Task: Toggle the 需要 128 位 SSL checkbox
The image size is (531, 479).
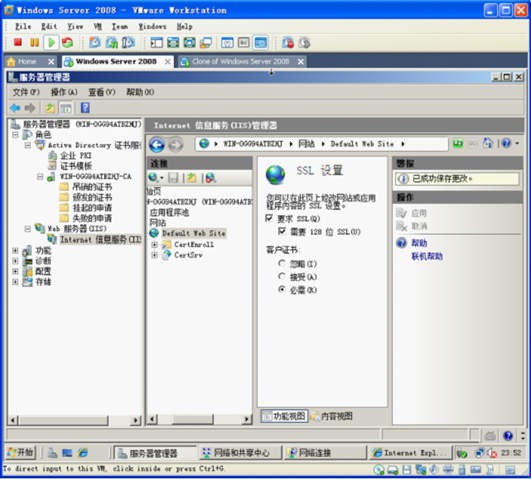Action: click(282, 231)
